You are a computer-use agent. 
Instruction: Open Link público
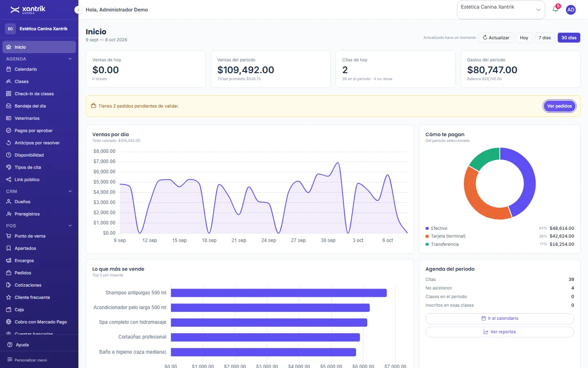[39, 180]
